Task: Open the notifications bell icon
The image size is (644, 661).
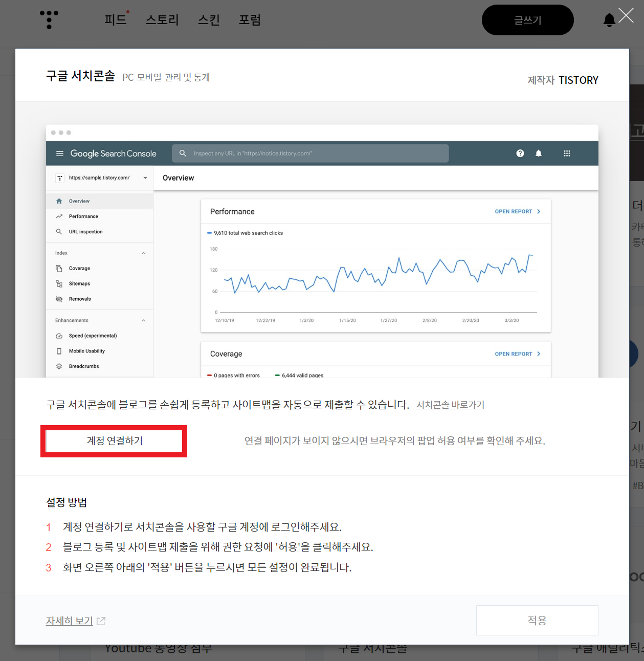Action: point(609,20)
